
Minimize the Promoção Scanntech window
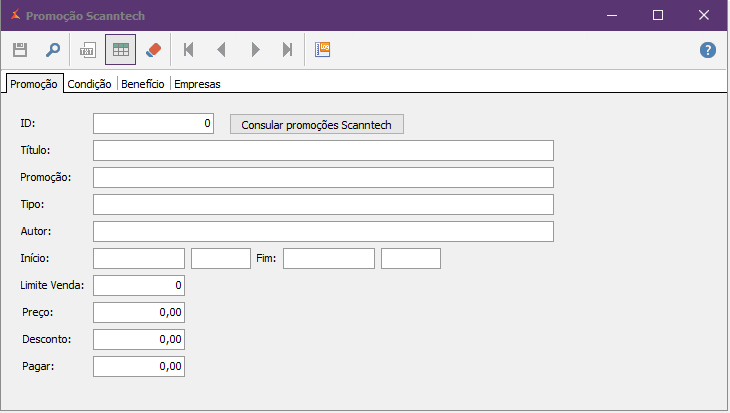click(x=612, y=15)
